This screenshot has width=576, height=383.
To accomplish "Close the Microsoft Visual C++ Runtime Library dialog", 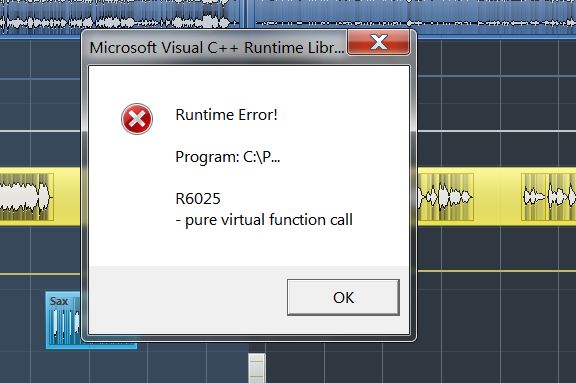I will click(x=378, y=42).
